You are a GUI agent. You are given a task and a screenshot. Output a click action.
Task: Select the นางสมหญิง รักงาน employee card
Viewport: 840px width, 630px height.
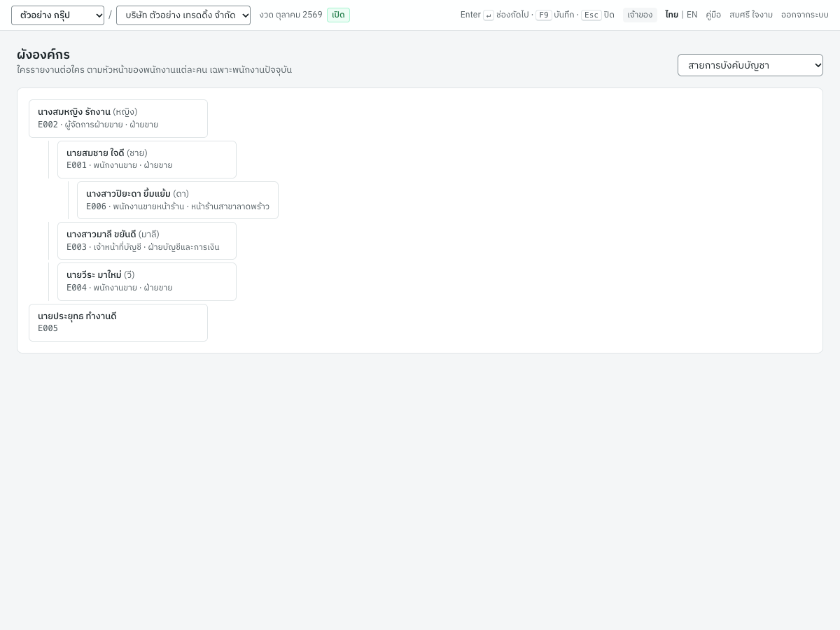click(x=118, y=118)
